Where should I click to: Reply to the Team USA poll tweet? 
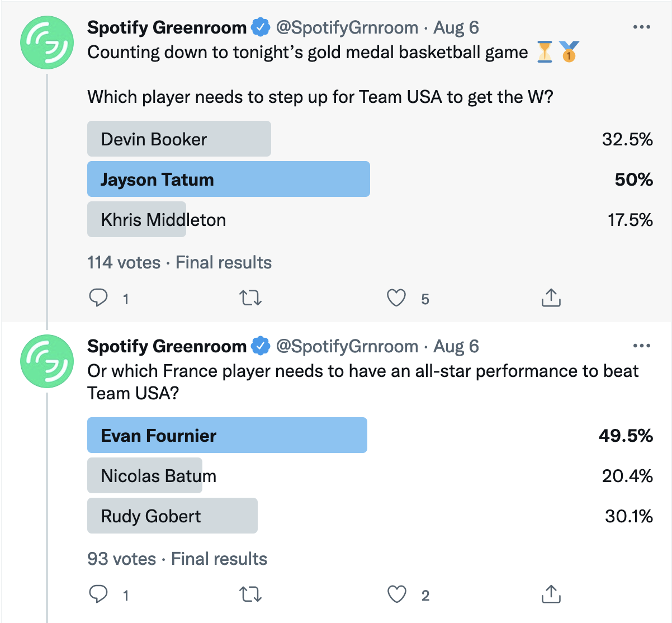point(98,298)
